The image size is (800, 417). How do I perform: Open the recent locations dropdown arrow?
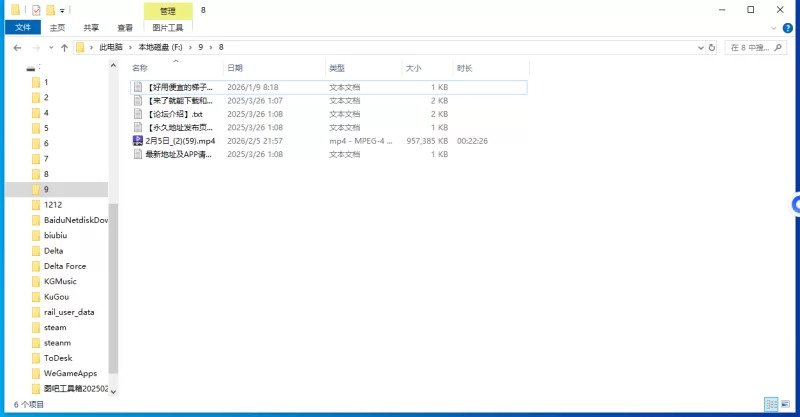[x=51, y=47]
